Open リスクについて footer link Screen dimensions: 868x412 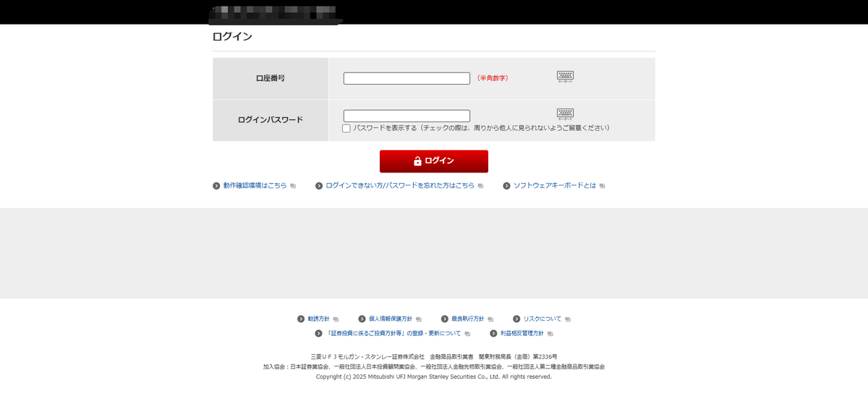pyautogui.click(x=542, y=319)
